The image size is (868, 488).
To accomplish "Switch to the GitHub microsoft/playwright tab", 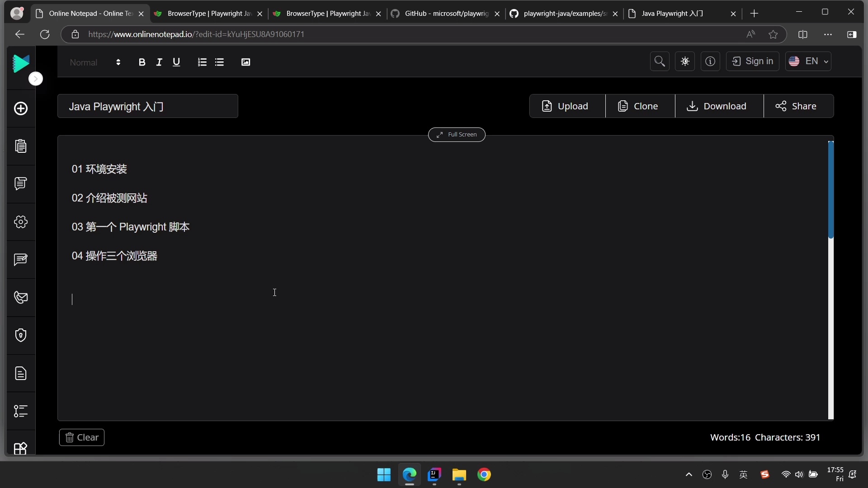I will pos(445,14).
